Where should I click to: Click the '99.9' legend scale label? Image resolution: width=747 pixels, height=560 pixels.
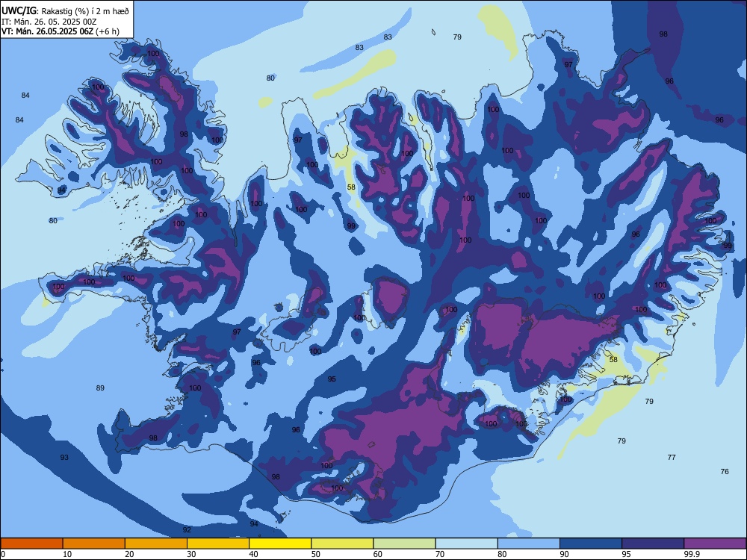pos(692,554)
